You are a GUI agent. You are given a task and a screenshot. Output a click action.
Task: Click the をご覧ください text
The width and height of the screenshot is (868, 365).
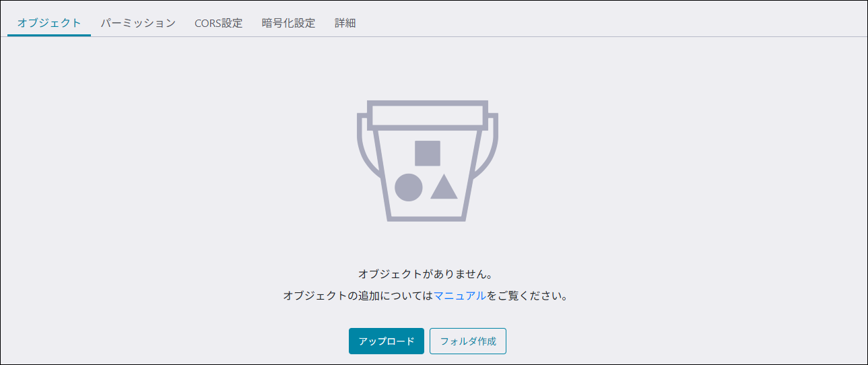(x=527, y=296)
